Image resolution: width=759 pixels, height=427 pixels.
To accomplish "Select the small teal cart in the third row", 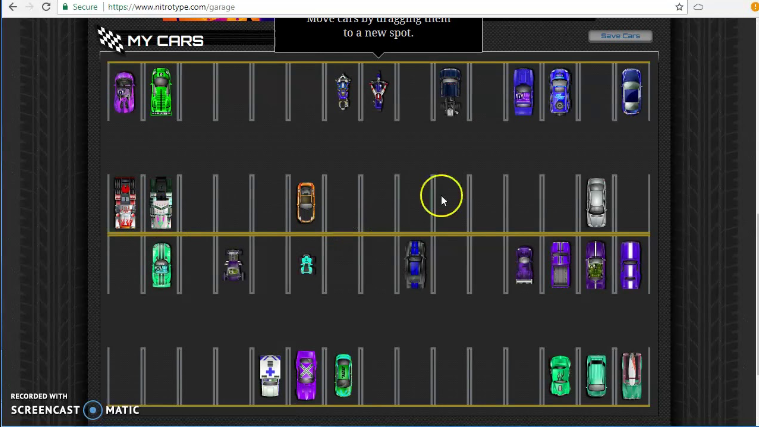I will (306, 264).
